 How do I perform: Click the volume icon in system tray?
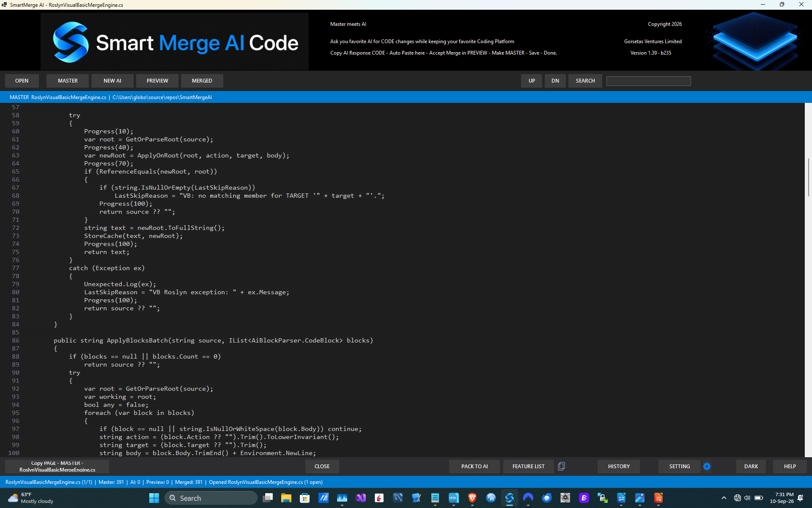[747, 498]
